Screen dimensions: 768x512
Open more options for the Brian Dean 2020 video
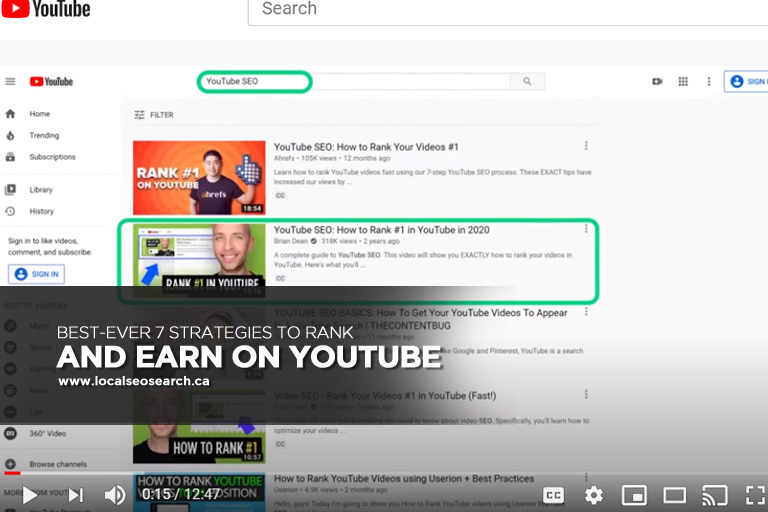click(586, 228)
